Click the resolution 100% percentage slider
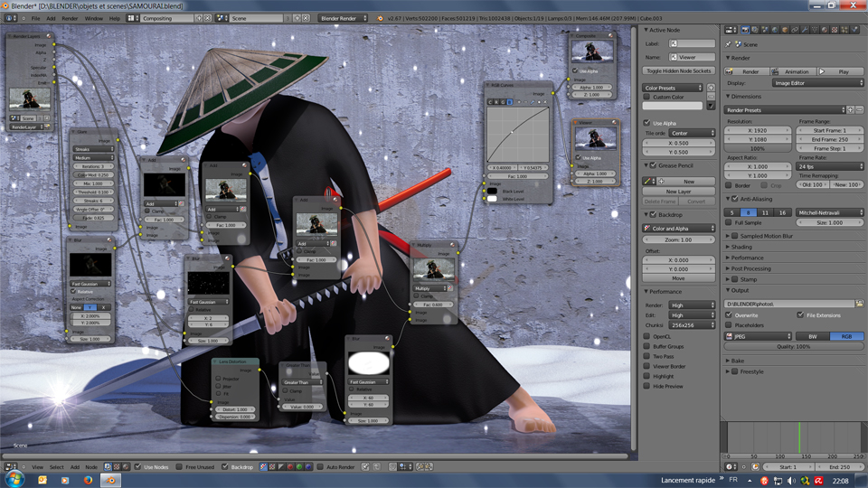Image resolution: width=868 pixels, height=488 pixels. [758, 148]
